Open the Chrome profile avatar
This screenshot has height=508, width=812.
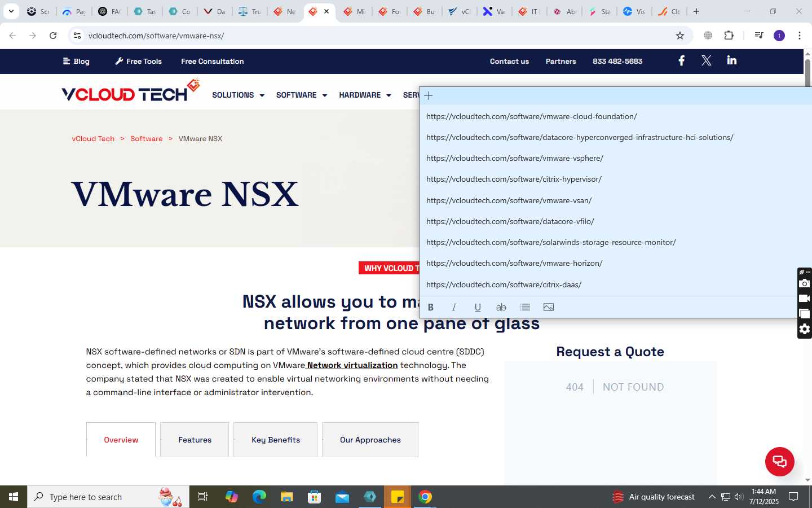779,36
